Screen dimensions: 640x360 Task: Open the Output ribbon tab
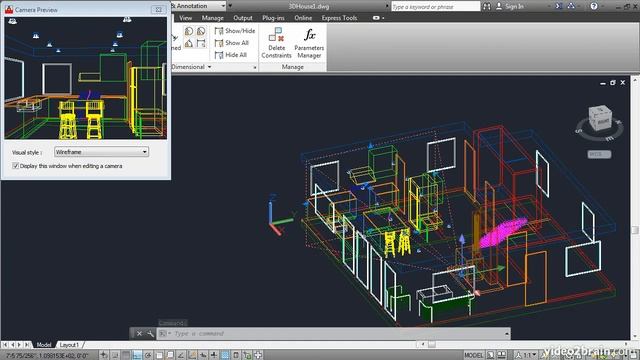pos(243,18)
